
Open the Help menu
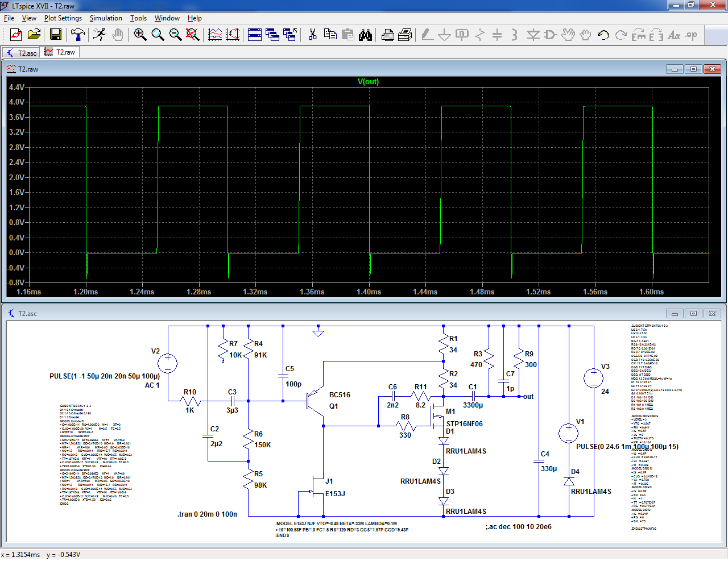[195, 18]
